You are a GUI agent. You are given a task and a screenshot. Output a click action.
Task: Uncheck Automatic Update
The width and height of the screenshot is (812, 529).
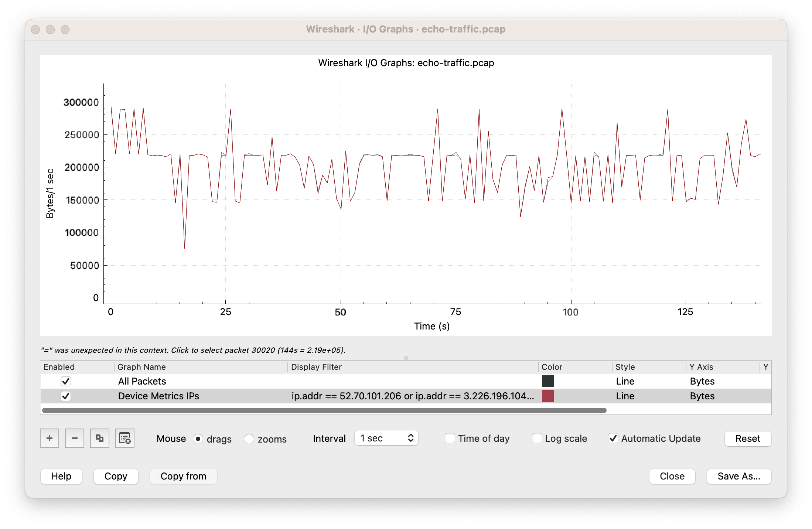pyautogui.click(x=613, y=438)
